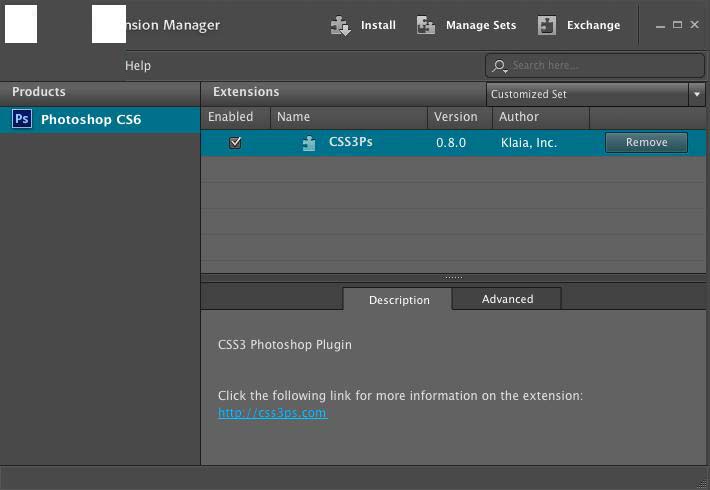Switch to the Description tab
Image resolution: width=710 pixels, height=490 pixels.
[x=398, y=300]
